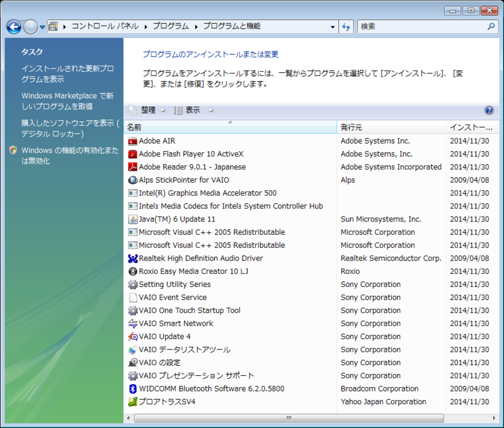504x428 pixels.
Task: Open the 表示 (Views) dropdown arrow
Action: 210,110
